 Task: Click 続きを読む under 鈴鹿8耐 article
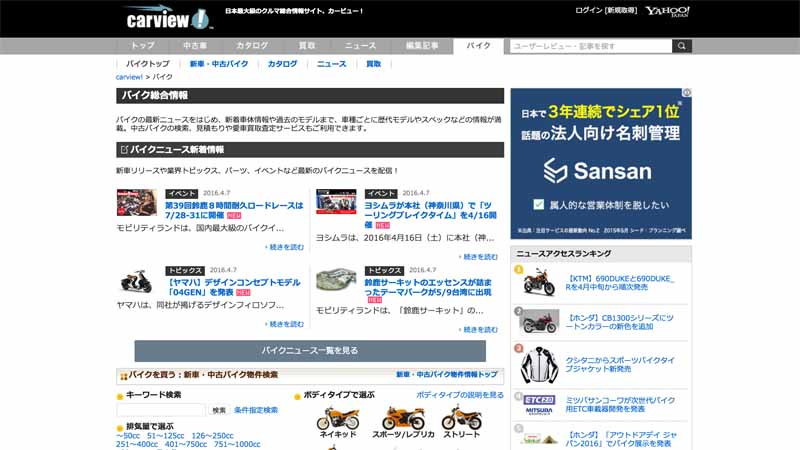tap(285, 247)
